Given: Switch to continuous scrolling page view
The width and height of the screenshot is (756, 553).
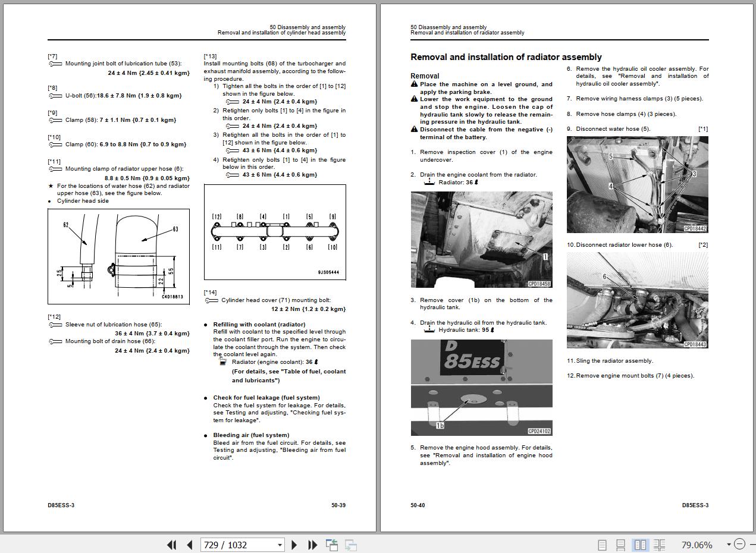Looking at the screenshot, I should pyautogui.click(x=620, y=545).
